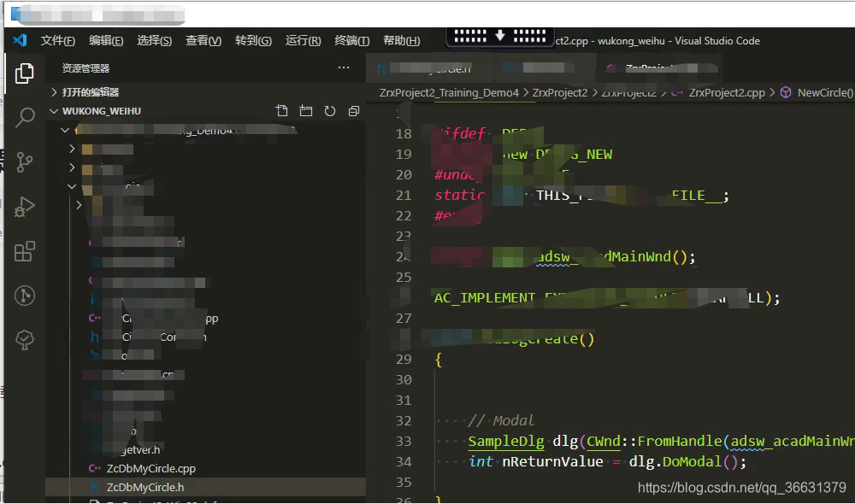This screenshot has width=855, height=504.
Task: Click nReturnValue variable on line 34
Action: (x=552, y=462)
